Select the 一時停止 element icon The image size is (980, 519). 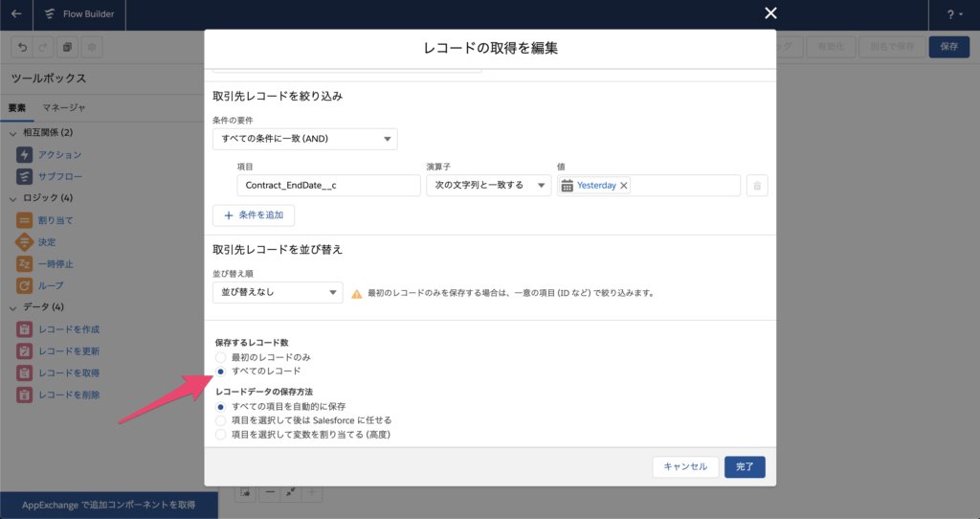(x=24, y=264)
